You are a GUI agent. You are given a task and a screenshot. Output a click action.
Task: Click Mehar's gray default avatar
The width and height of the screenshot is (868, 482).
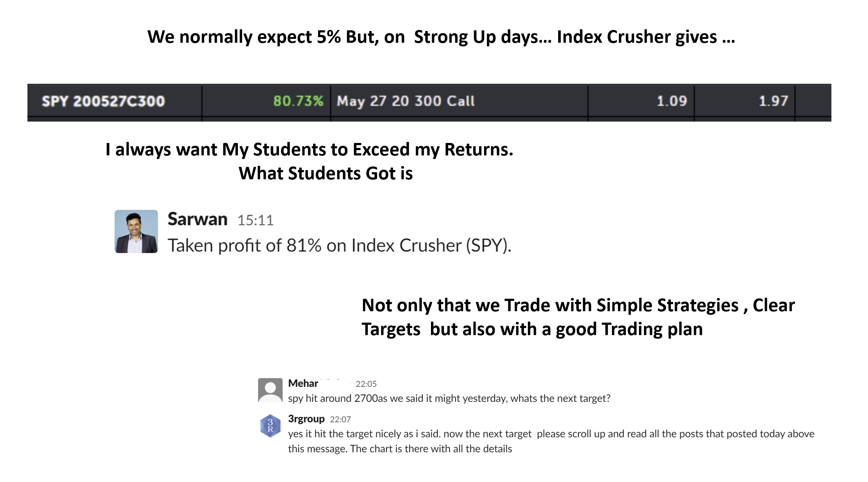[x=270, y=390]
